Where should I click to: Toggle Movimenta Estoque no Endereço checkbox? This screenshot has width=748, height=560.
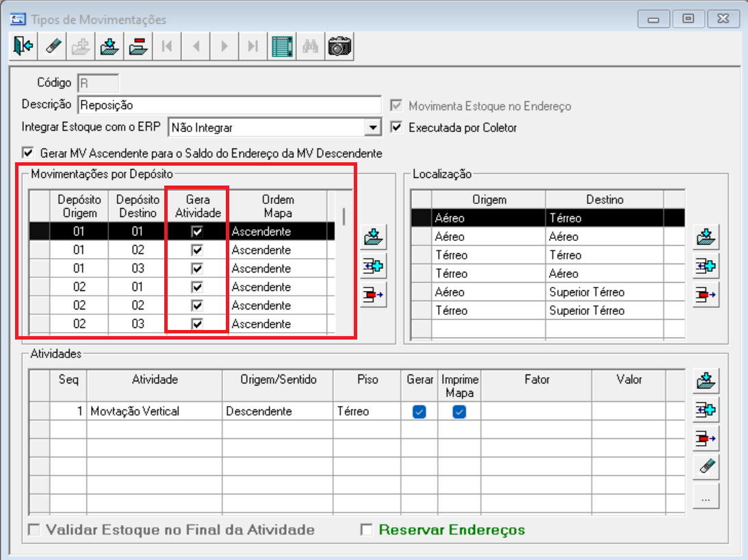tap(396, 105)
